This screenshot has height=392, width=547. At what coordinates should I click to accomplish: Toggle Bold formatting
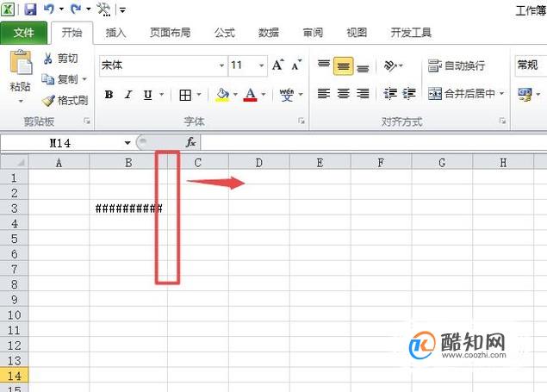(109, 94)
